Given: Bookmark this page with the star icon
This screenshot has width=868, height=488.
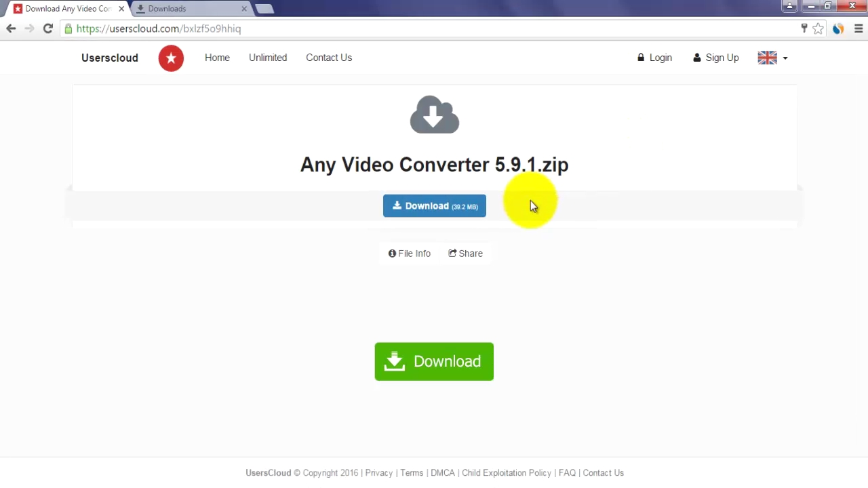Looking at the screenshot, I should (818, 28).
